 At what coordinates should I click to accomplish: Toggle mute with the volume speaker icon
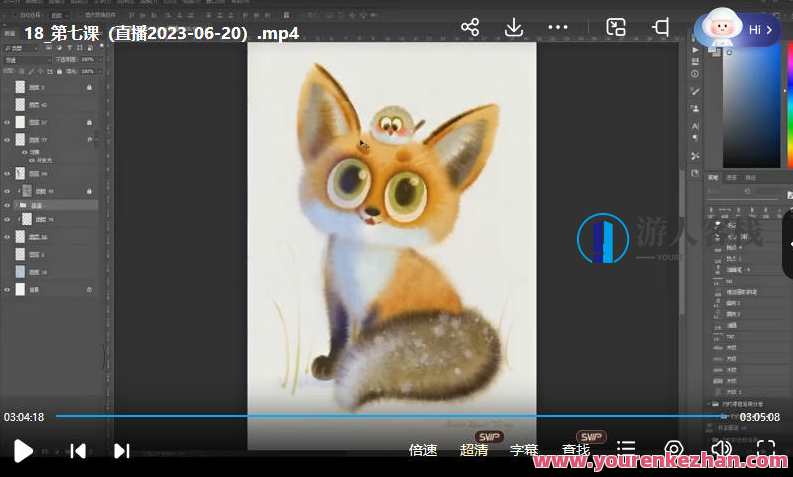coord(720,449)
